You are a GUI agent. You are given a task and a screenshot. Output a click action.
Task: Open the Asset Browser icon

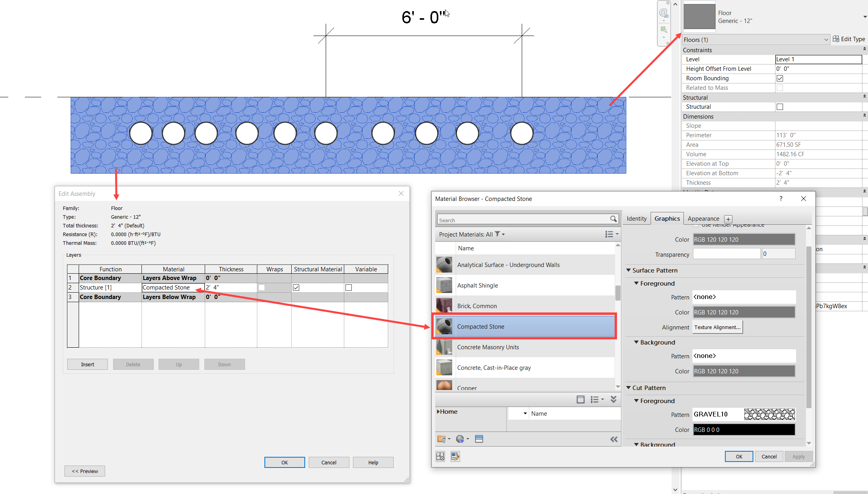(x=440, y=456)
